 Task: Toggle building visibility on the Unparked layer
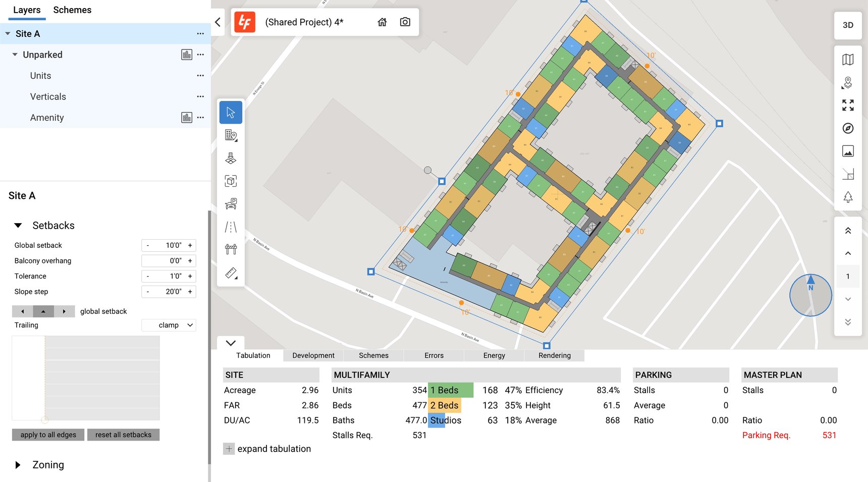click(187, 55)
